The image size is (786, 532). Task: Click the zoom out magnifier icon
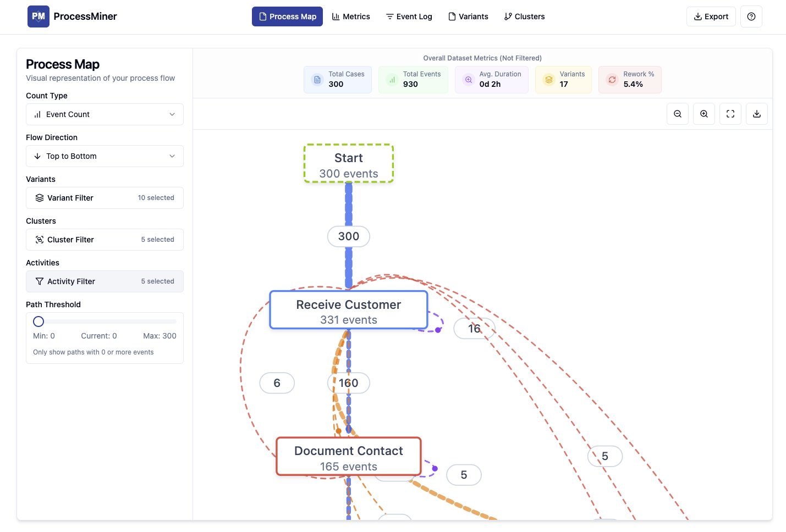pos(678,114)
